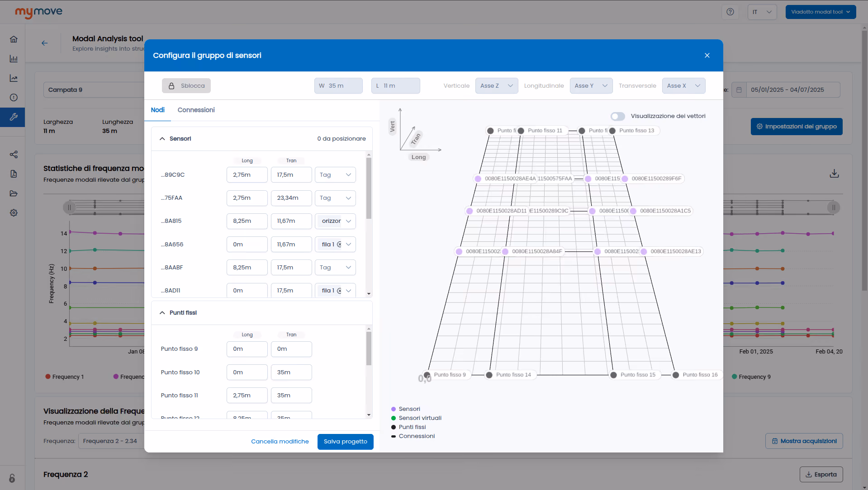Collapse the Sensori section
This screenshot has height=490, width=868.
click(162, 139)
